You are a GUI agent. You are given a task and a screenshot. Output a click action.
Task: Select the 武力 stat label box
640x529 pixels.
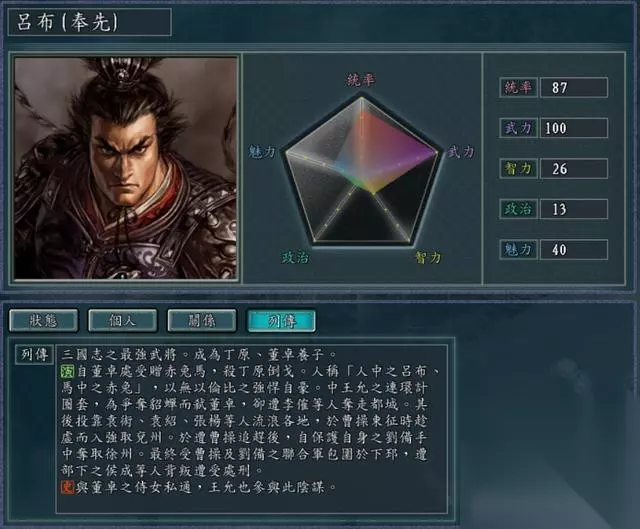click(518, 128)
